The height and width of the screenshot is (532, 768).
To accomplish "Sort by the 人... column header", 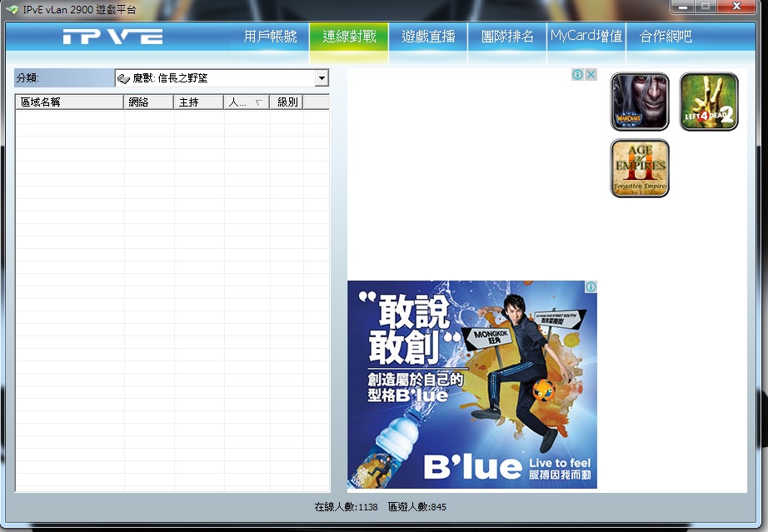I will (247, 102).
